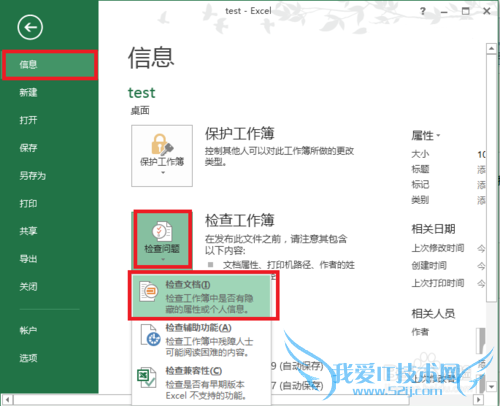
Task: Expand the 属性 dropdown
Action: pyautogui.click(x=426, y=136)
